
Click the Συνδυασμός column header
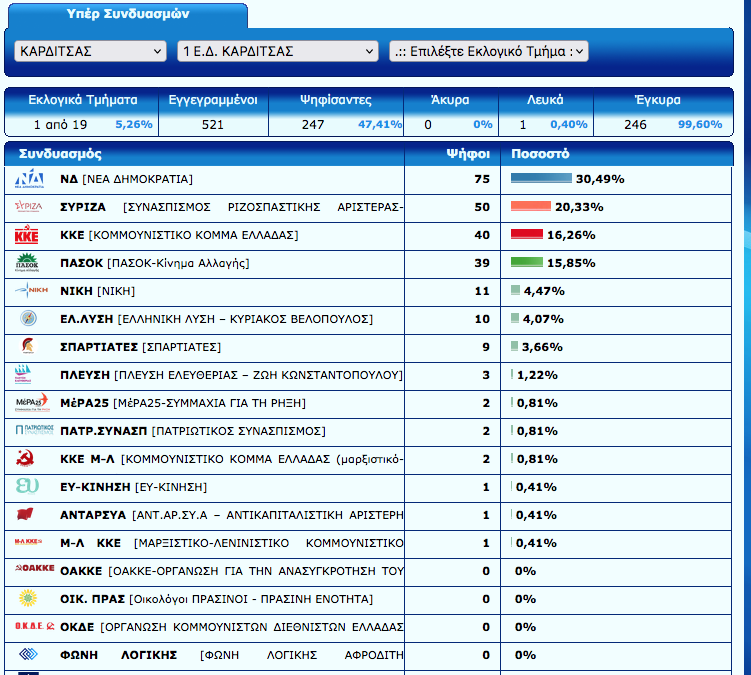point(61,155)
